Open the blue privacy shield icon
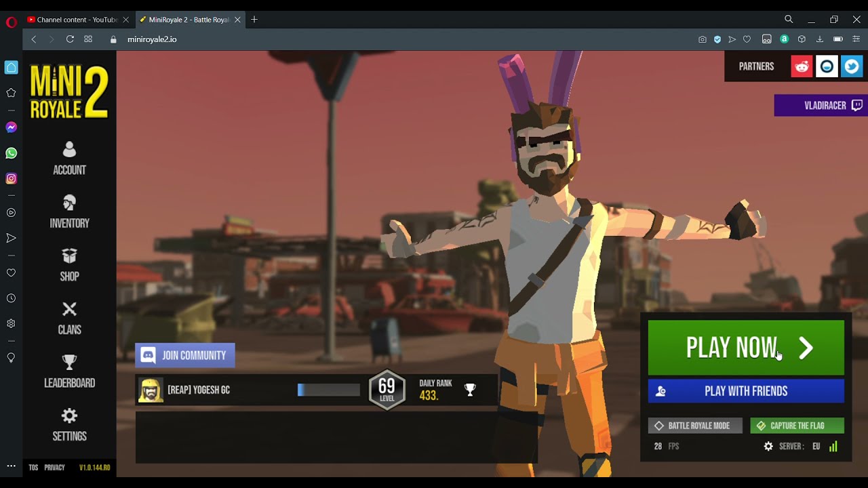The width and height of the screenshot is (868, 488). [717, 39]
